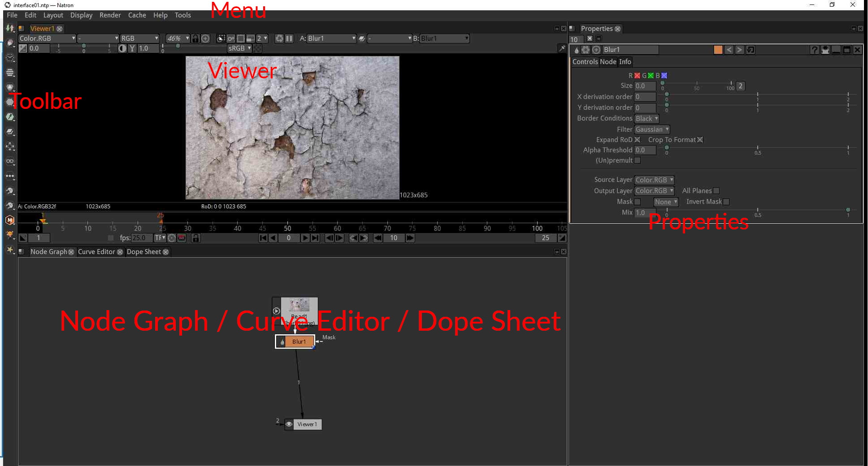The width and height of the screenshot is (868, 466).
Task: Disable the Expand RoD checkbox
Action: click(x=637, y=140)
